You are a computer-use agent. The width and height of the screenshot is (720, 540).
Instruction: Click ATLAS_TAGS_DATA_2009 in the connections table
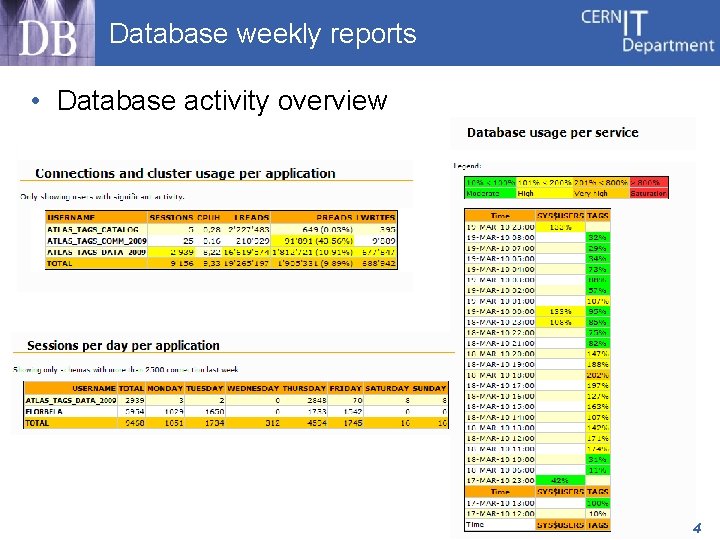pos(96,252)
